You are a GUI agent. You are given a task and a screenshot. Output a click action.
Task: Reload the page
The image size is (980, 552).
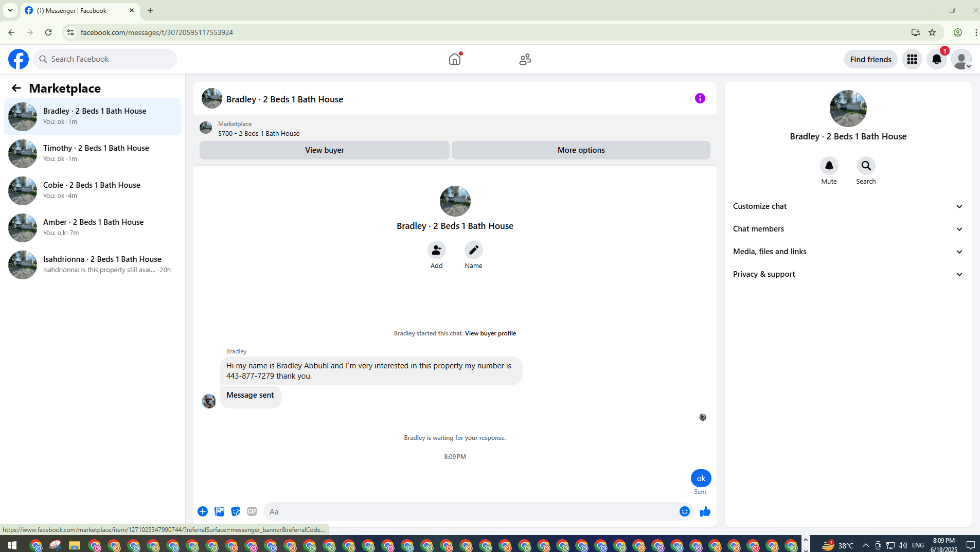point(48,32)
